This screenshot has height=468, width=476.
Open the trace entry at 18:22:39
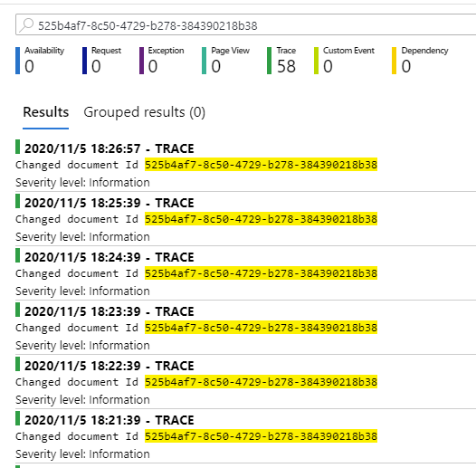[109, 367]
